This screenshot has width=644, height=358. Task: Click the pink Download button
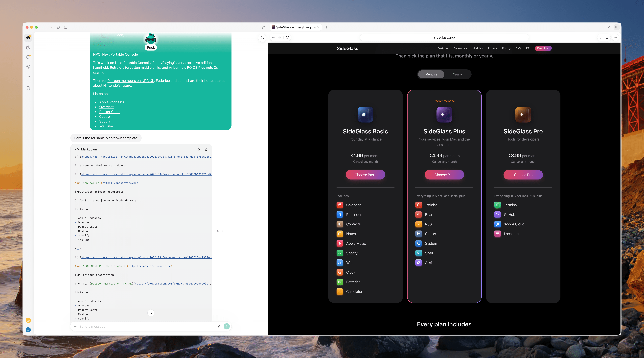click(543, 48)
